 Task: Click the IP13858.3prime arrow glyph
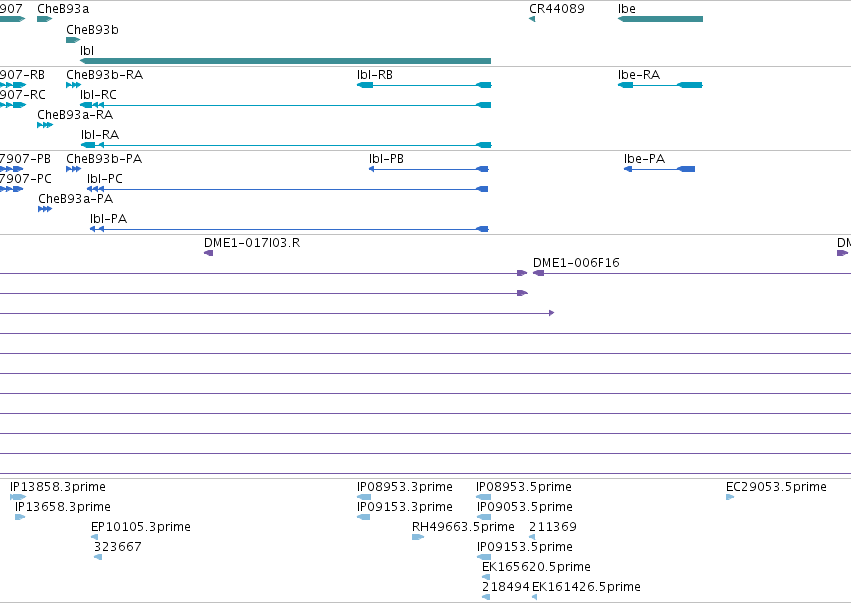pos(18,497)
